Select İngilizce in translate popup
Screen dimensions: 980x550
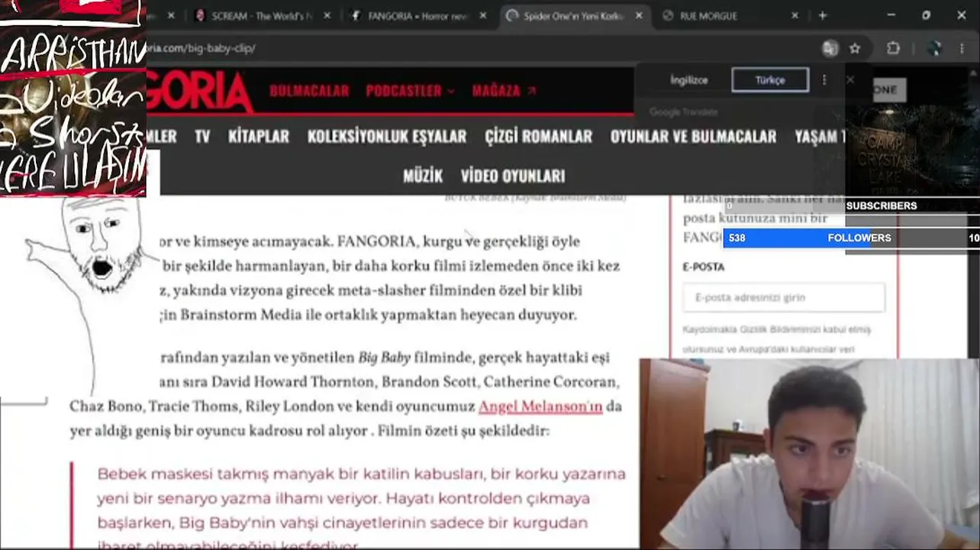(x=689, y=79)
